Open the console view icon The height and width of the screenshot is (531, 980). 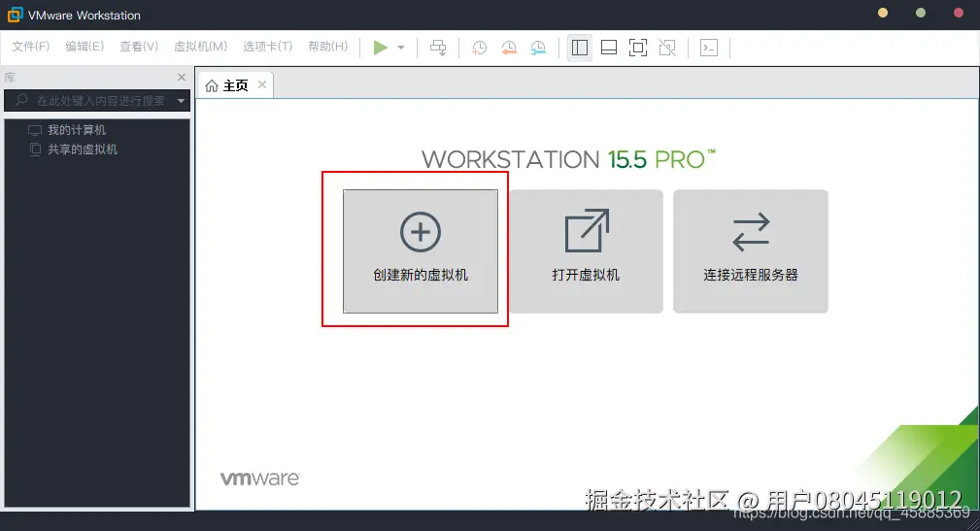point(709,48)
